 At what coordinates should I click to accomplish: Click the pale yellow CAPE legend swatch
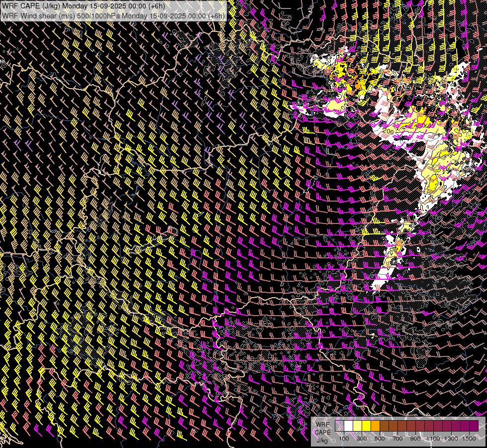pyautogui.click(x=358, y=426)
